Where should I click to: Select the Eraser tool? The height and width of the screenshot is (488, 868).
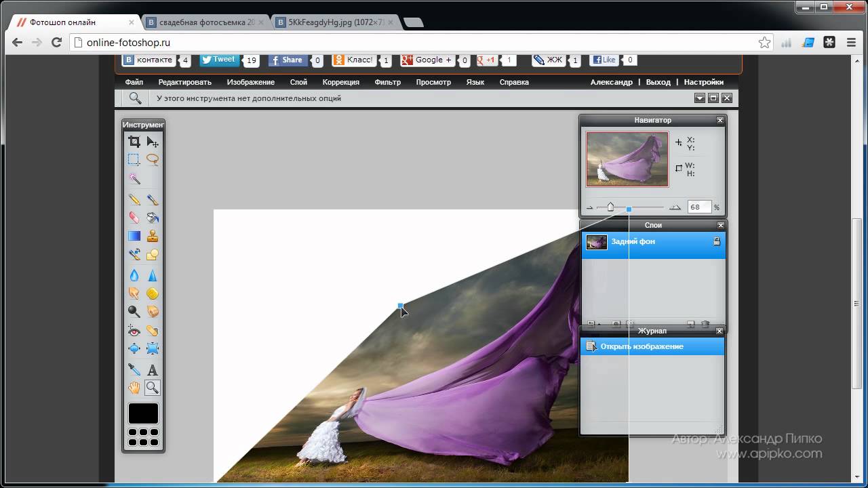pos(134,218)
